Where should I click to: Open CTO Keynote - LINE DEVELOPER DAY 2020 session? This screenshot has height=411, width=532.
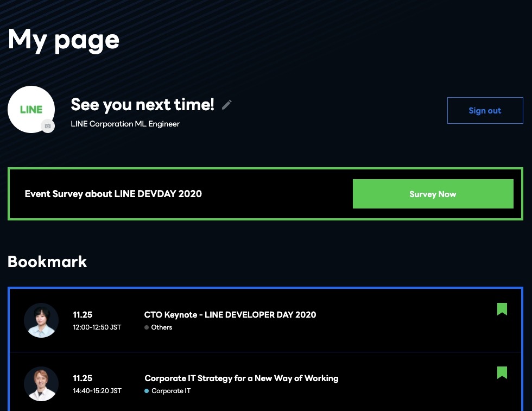point(230,314)
